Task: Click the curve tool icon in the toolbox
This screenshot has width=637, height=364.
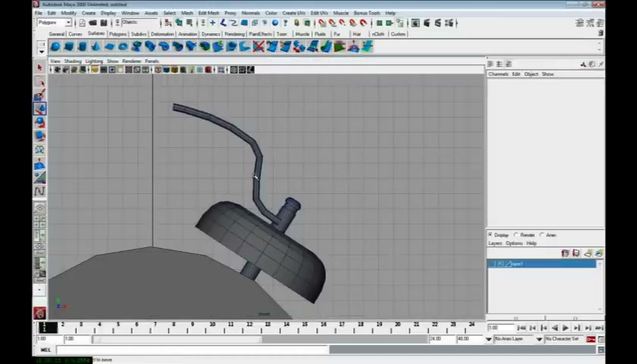Action: pyautogui.click(x=39, y=191)
